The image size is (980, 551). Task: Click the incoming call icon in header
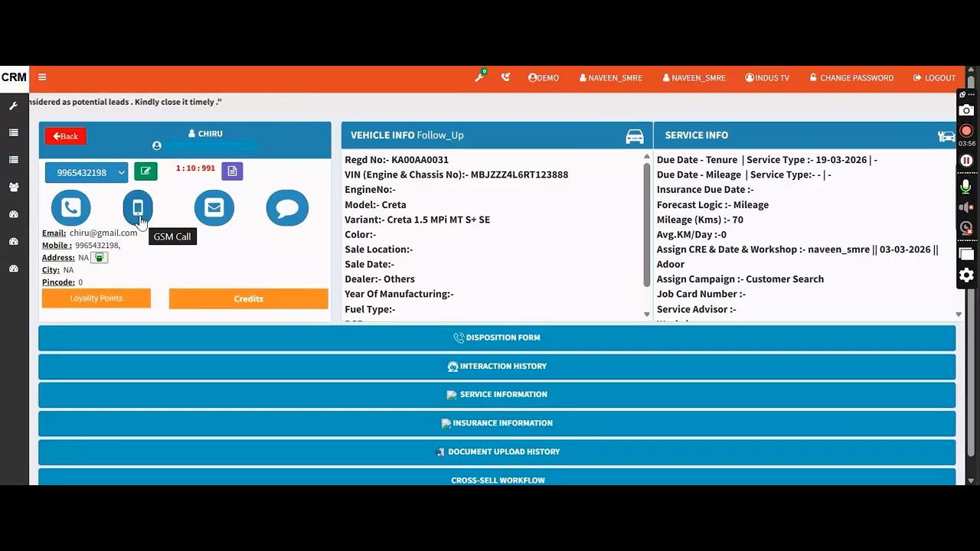click(505, 77)
